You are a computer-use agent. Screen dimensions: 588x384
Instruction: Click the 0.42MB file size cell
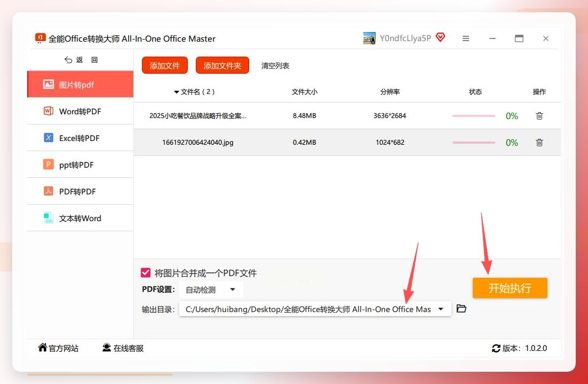(305, 142)
